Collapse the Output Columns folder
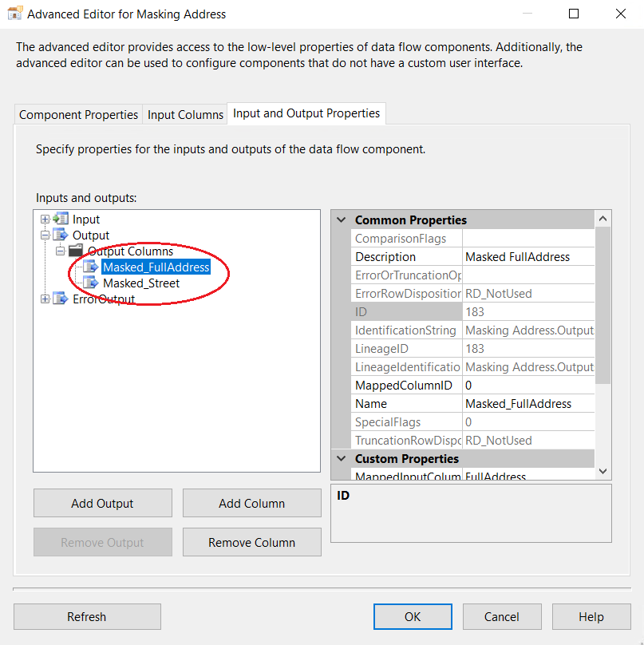The height and width of the screenshot is (645, 644). 61,251
